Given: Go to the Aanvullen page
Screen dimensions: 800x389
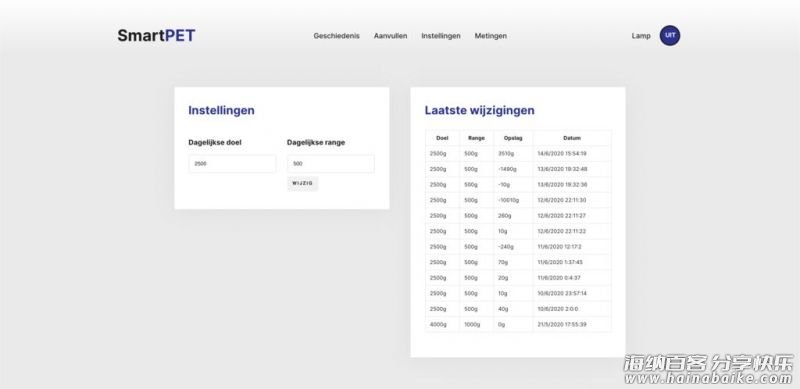Looking at the screenshot, I should [390, 36].
